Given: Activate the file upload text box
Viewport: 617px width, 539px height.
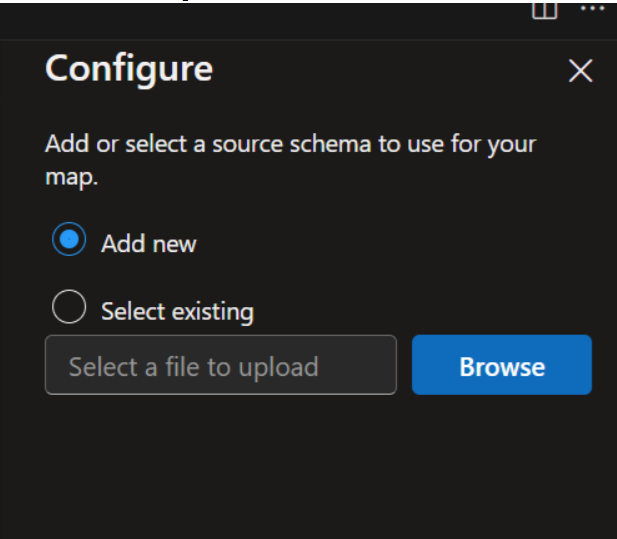Looking at the screenshot, I should 221,365.
